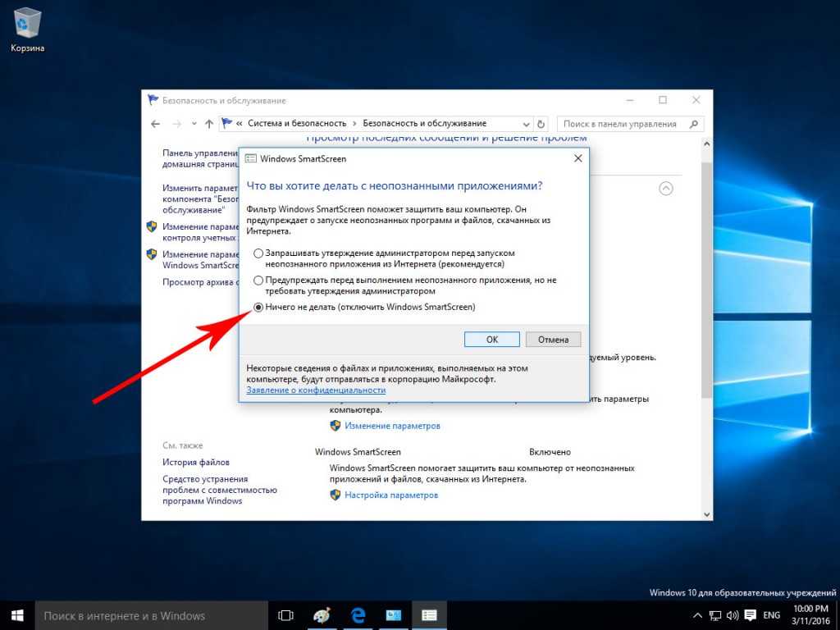
Task: Open Task View from the taskbar
Action: coord(286,615)
